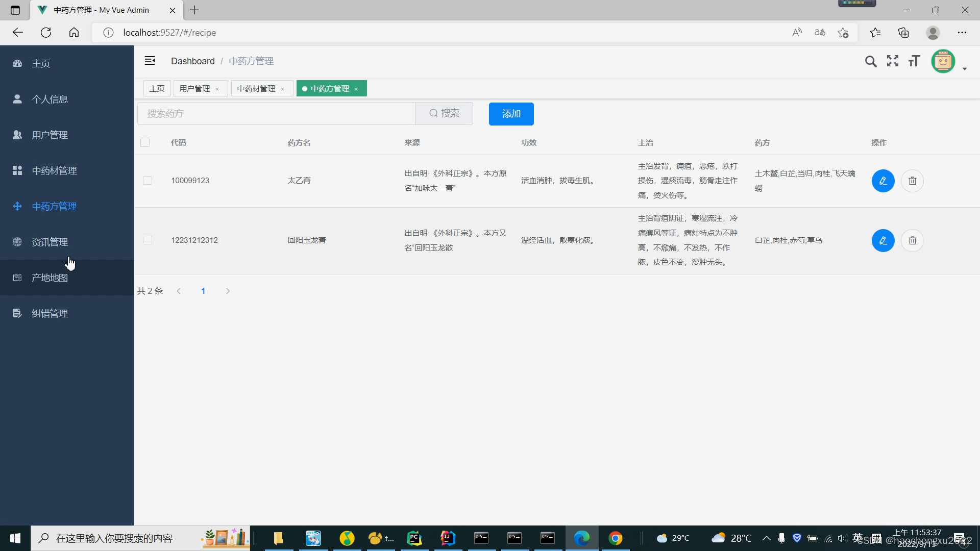Image resolution: width=980 pixels, height=551 pixels.
Task: Click the font size adjustment icon
Action: 914,61
